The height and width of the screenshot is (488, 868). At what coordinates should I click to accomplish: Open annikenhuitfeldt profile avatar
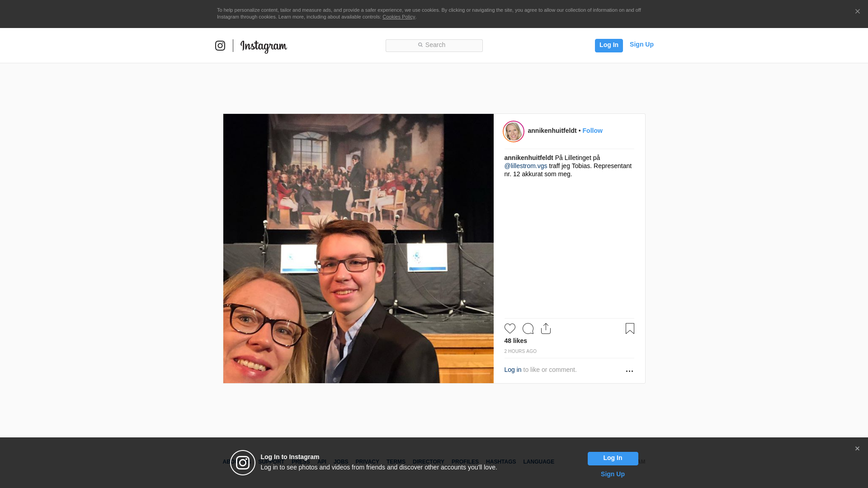pyautogui.click(x=514, y=131)
